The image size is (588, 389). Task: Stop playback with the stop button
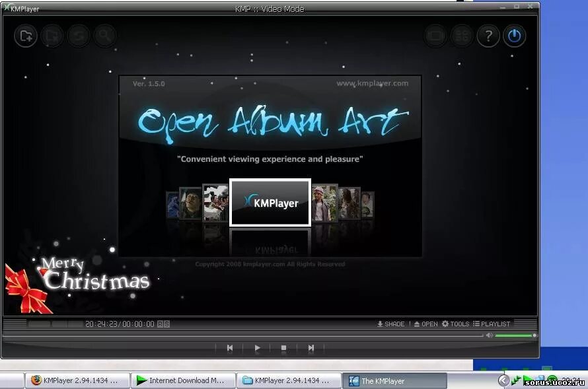click(x=284, y=348)
